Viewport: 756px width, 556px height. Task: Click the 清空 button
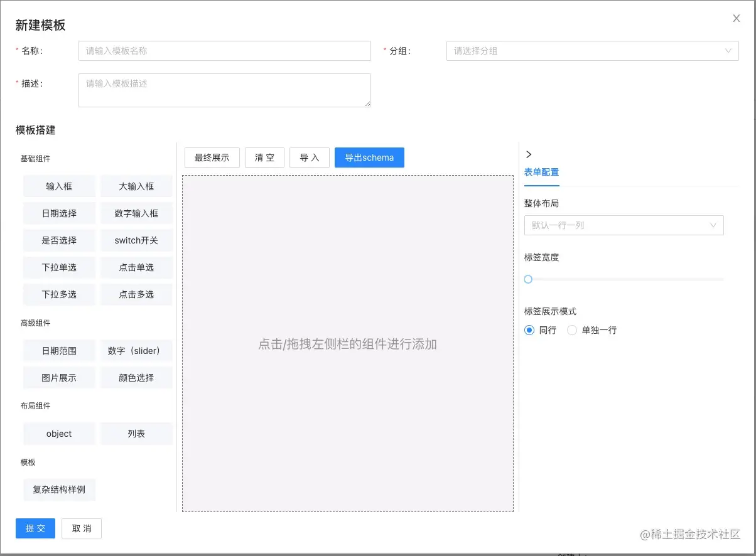tap(264, 158)
